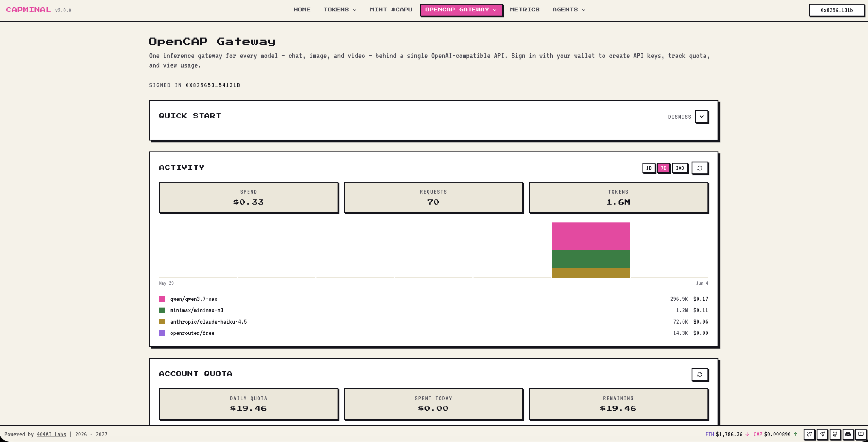Click the DAILY QUOTA $19.46 card
868x442 pixels.
249,404
